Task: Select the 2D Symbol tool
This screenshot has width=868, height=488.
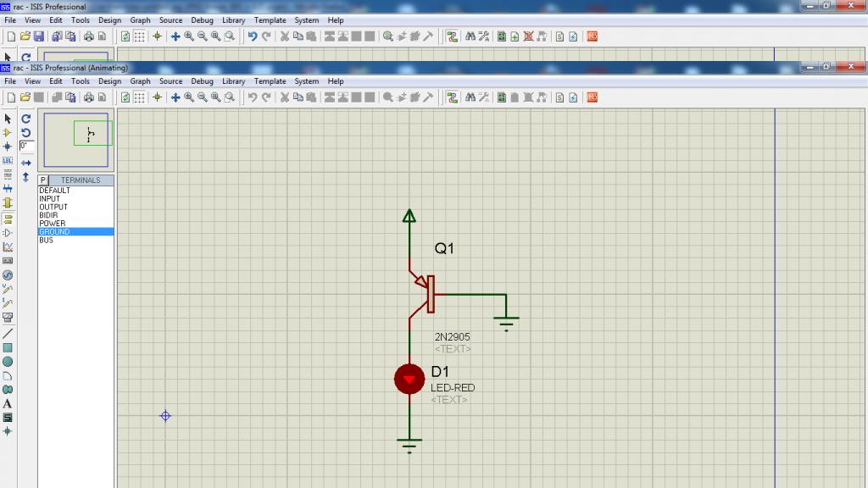Action: pyautogui.click(x=7, y=418)
